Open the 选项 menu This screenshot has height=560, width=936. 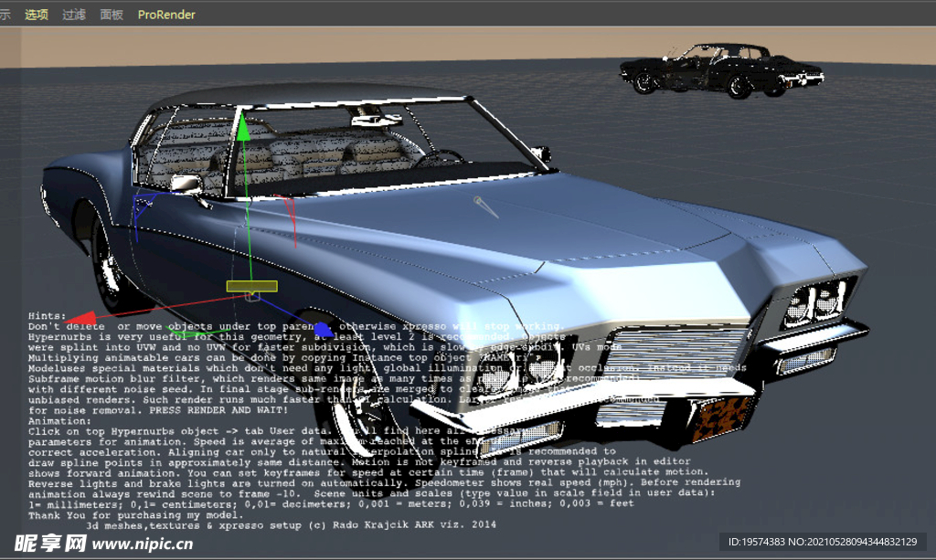pos(37,15)
